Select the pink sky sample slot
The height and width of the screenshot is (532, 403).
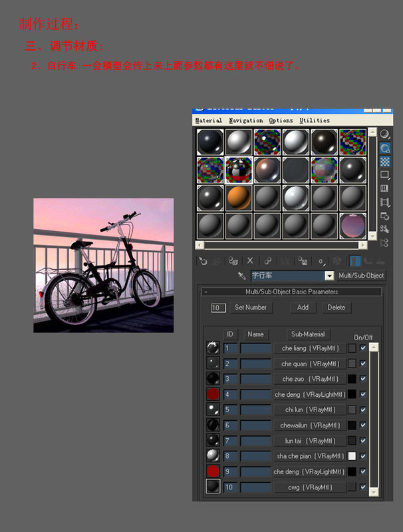[x=353, y=226]
